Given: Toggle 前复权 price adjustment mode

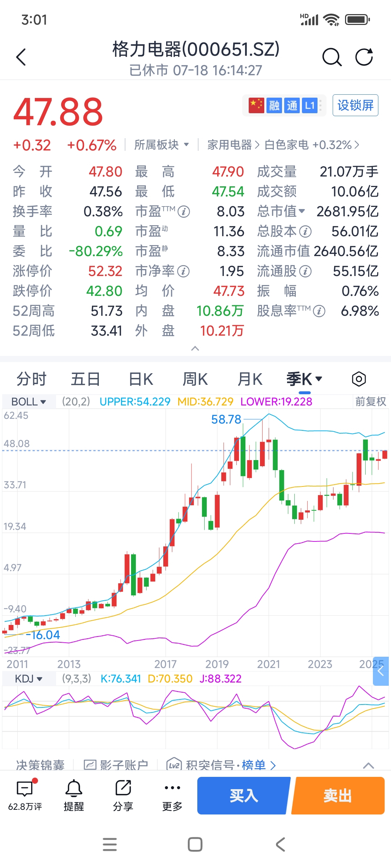Looking at the screenshot, I should pos(370,401).
